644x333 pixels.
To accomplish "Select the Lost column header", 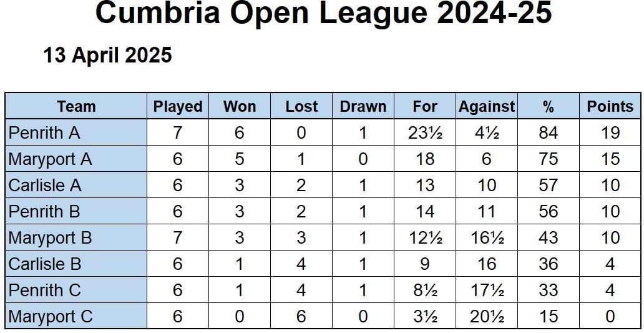I will (x=301, y=106).
